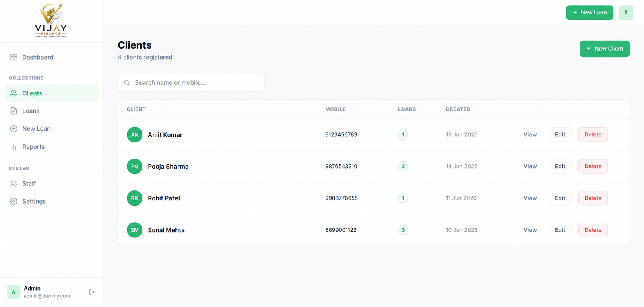Click the MOBILE column header
Screen dimensions: 644x307
(x=335, y=109)
